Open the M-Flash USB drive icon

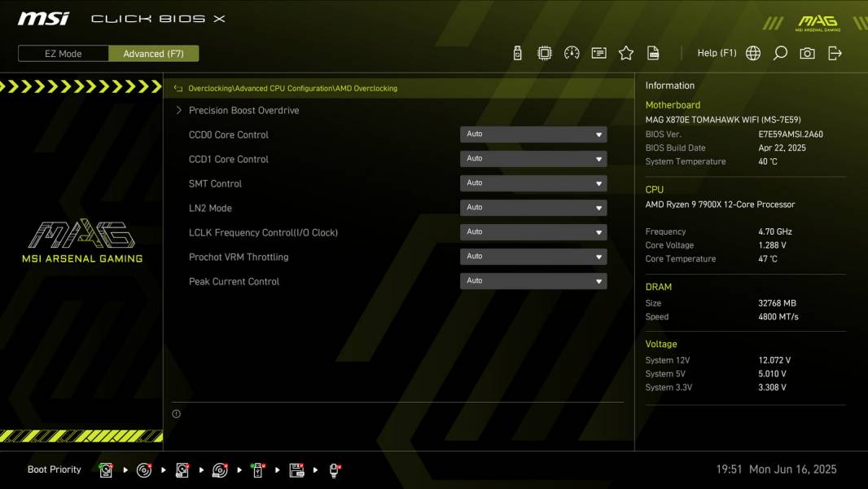517,53
